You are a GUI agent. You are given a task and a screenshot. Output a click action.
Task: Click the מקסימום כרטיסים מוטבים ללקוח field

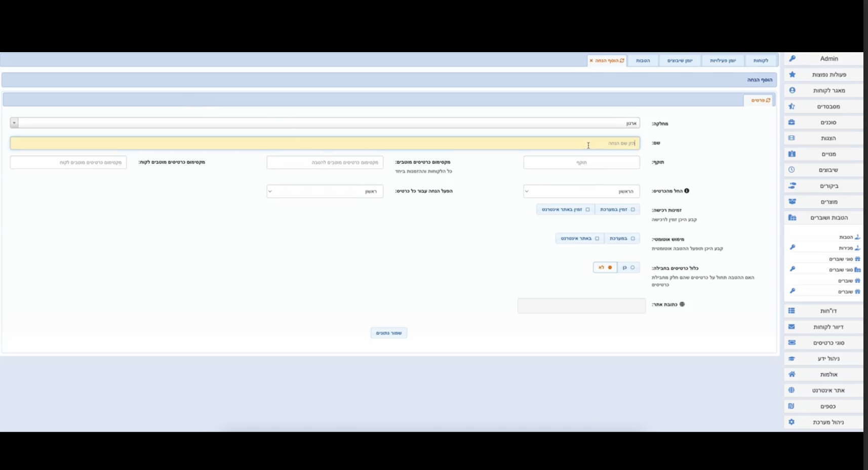(68, 163)
